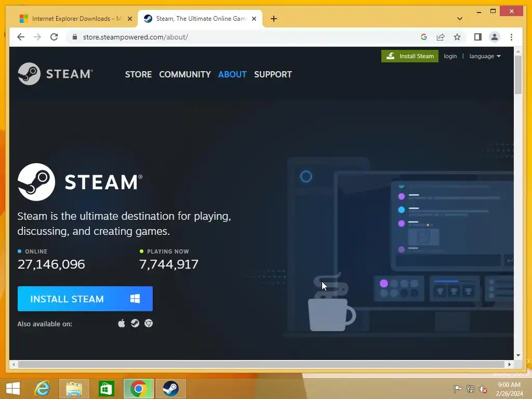Viewport: 532px width, 399px height.
Task: Close the Steam tab
Action: coord(254,19)
